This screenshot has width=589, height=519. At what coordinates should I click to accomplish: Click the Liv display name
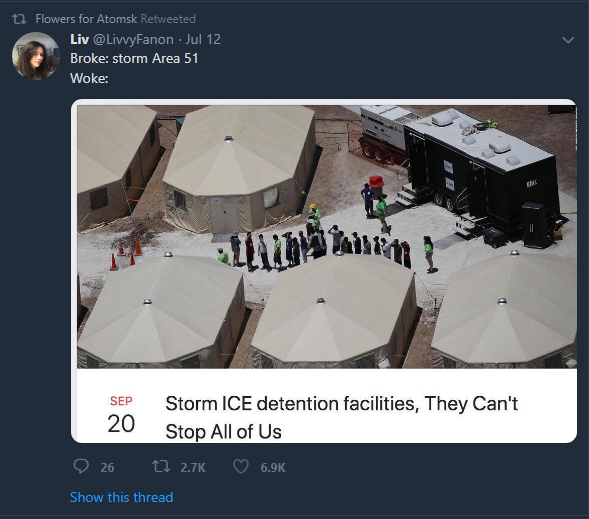pyautogui.click(x=80, y=39)
